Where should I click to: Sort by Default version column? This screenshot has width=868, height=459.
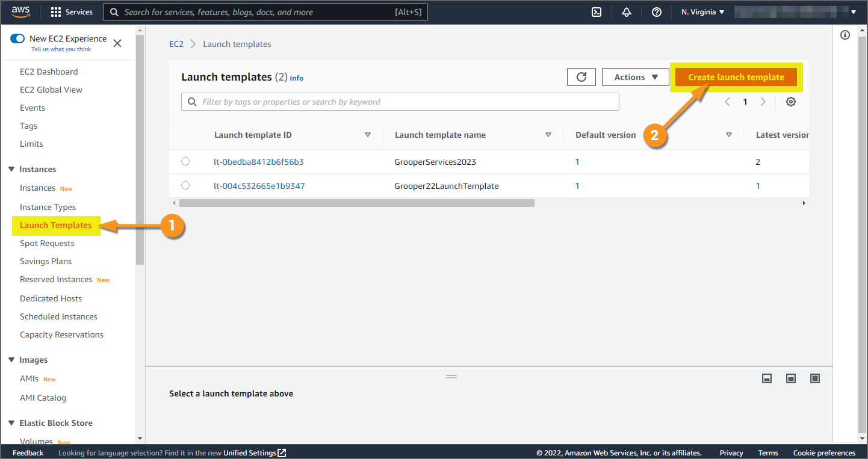(729, 135)
